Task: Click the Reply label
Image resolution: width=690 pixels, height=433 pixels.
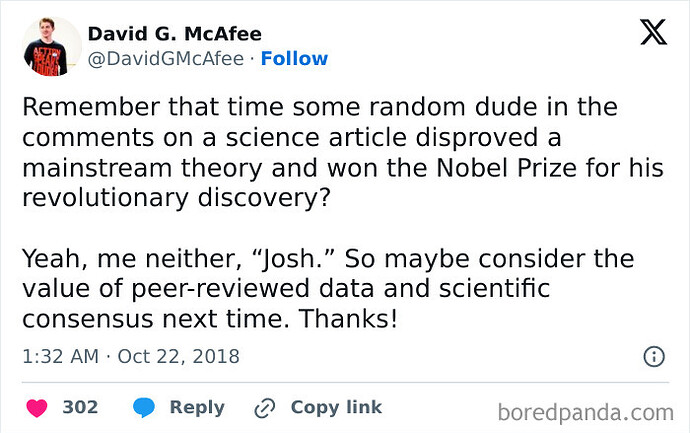Action: pos(197,407)
